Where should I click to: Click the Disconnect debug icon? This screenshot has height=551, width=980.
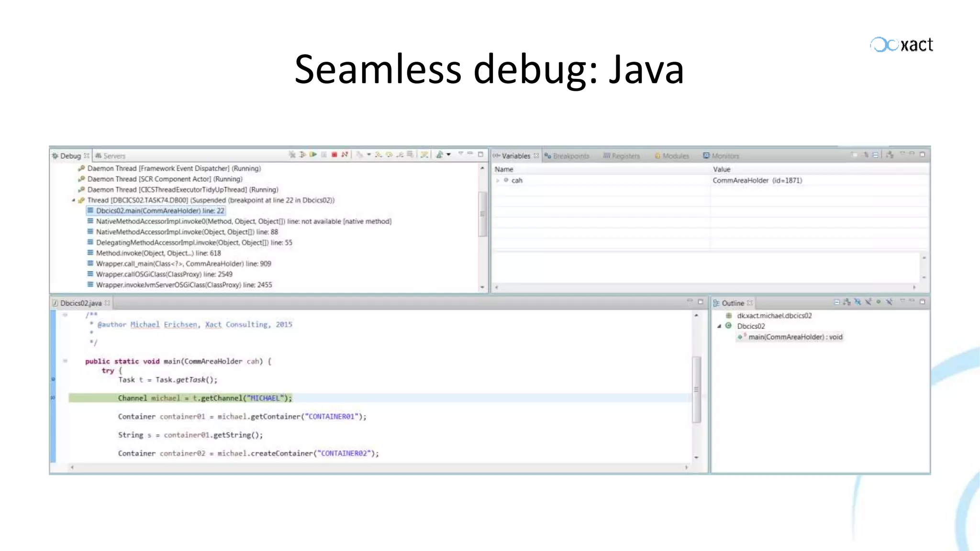coord(345,154)
